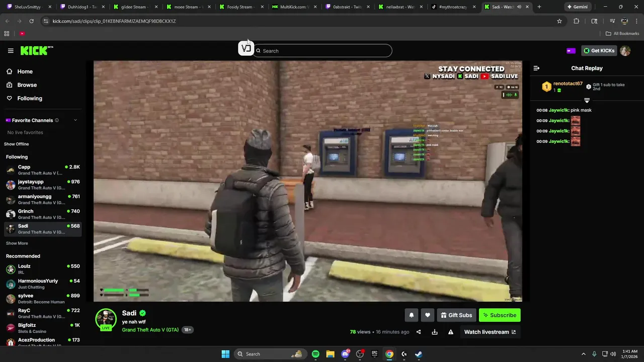644x362 pixels.
Task: Click the Gift Subs button
Action: click(x=456, y=315)
